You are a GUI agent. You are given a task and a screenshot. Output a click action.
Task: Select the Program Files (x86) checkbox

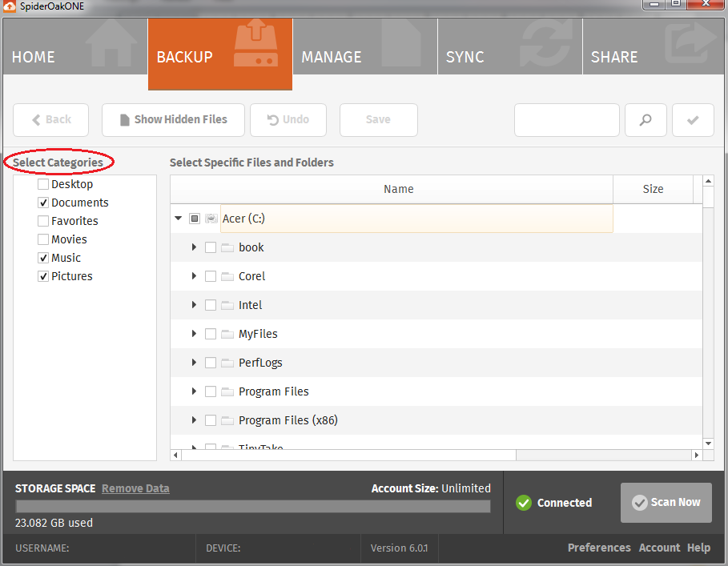point(211,419)
